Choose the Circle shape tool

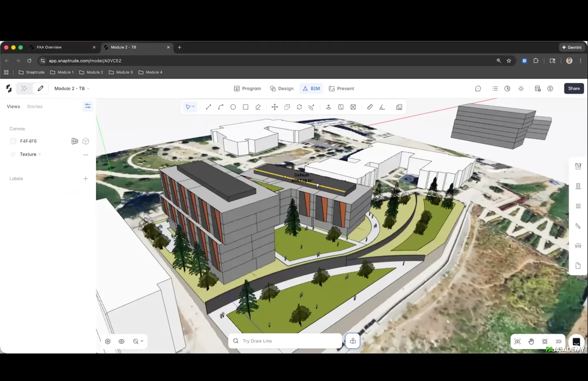[x=233, y=107]
